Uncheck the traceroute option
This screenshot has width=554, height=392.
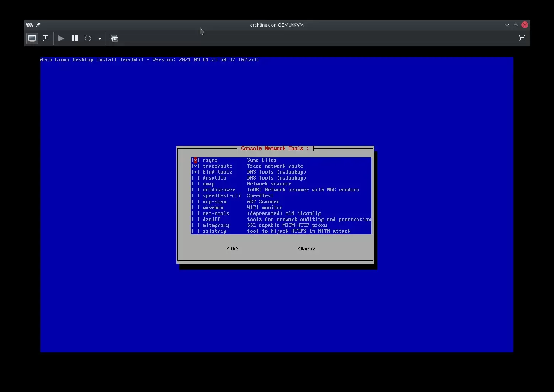point(196,166)
